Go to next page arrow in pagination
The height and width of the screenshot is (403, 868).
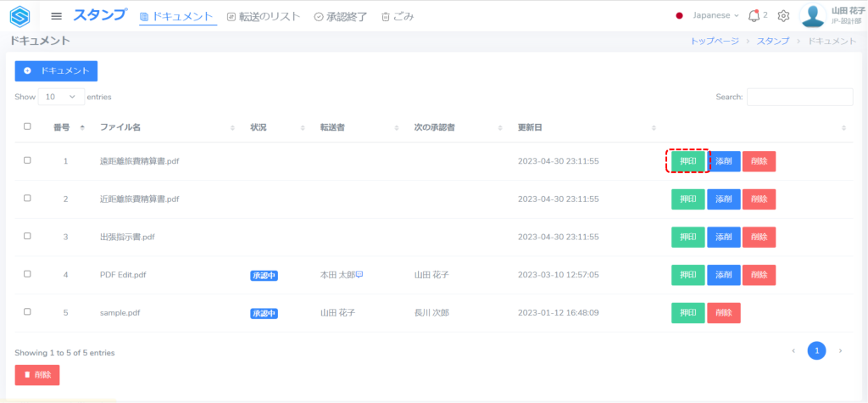tap(840, 350)
